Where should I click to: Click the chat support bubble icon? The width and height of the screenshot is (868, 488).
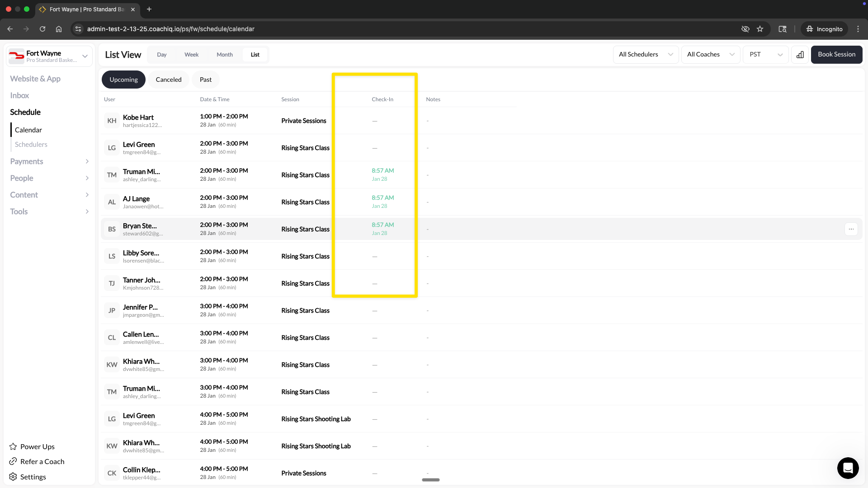pos(848,468)
